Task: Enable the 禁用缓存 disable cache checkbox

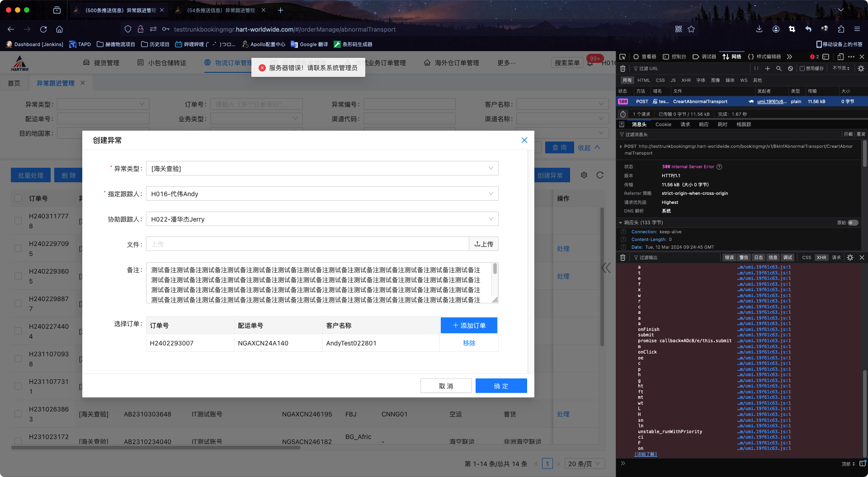Action: pyautogui.click(x=802, y=68)
